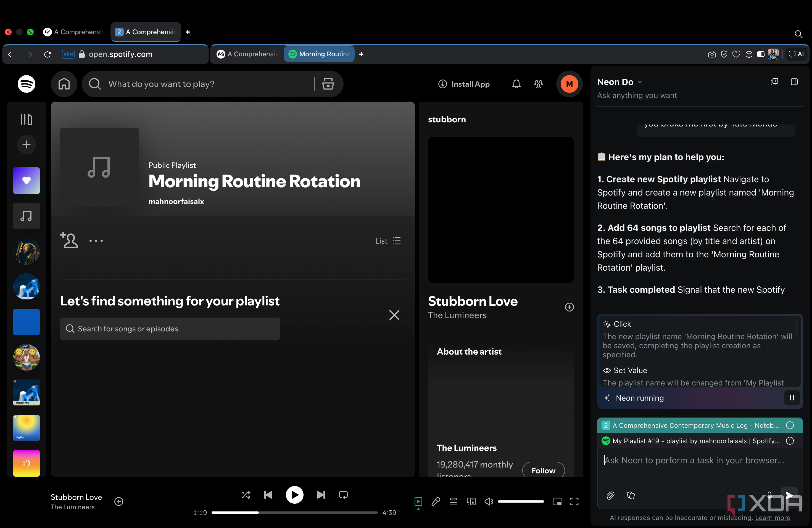Show info for the My Playlist #19 chip
Screen dimensions: 812x528
(789, 441)
